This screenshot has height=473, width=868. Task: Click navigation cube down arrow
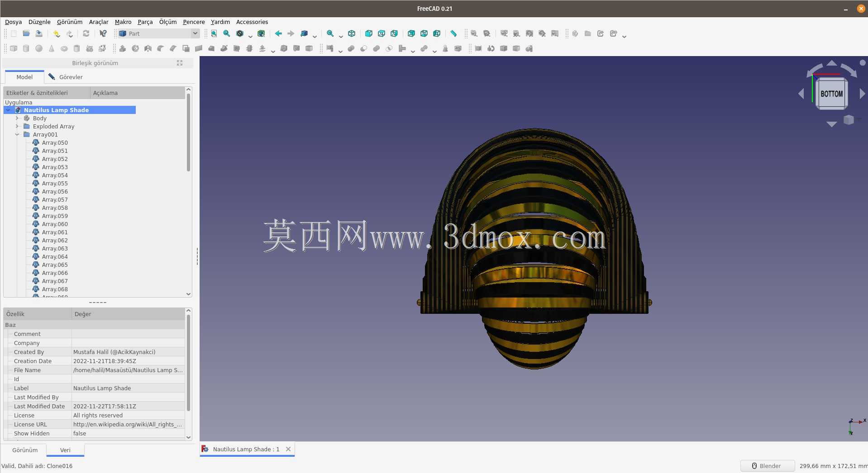click(831, 124)
